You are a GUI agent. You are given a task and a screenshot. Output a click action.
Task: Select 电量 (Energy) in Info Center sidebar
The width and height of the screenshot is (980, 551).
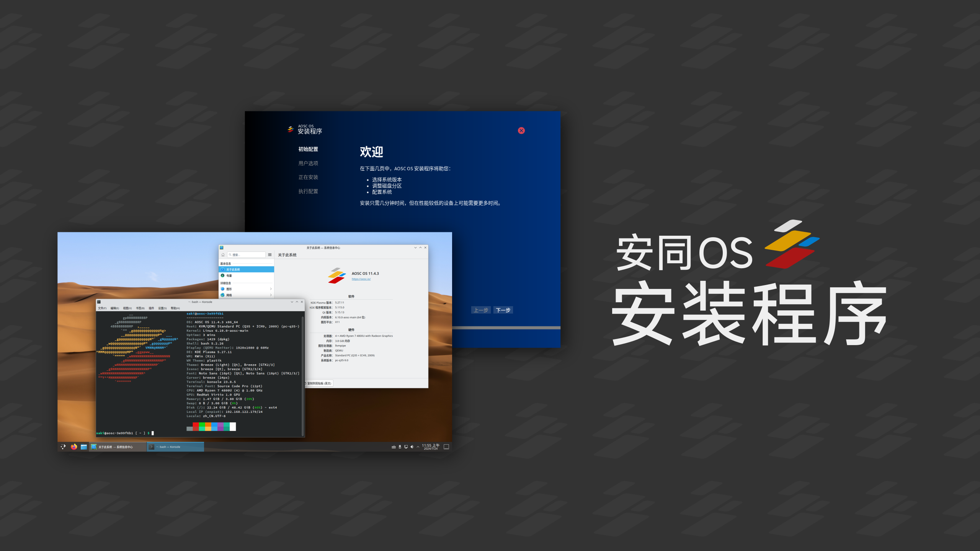pos(229,275)
